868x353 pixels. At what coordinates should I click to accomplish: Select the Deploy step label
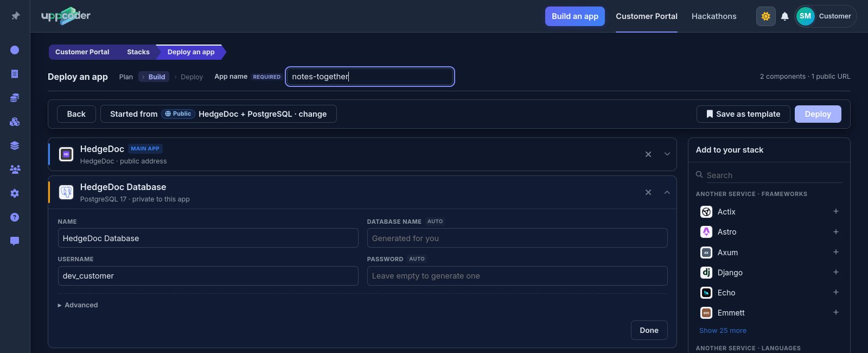click(192, 77)
